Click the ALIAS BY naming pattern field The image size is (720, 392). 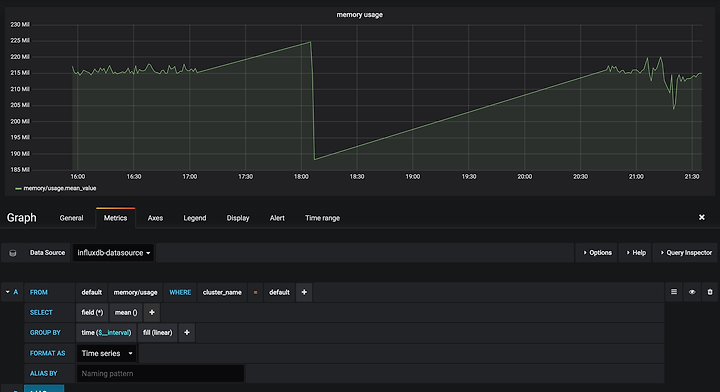click(x=160, y=374)
